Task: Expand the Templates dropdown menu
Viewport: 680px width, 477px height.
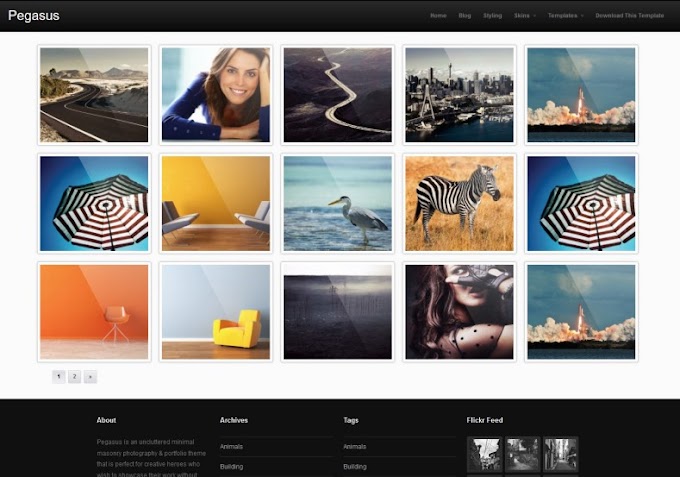Action: [x=566, y=16]
